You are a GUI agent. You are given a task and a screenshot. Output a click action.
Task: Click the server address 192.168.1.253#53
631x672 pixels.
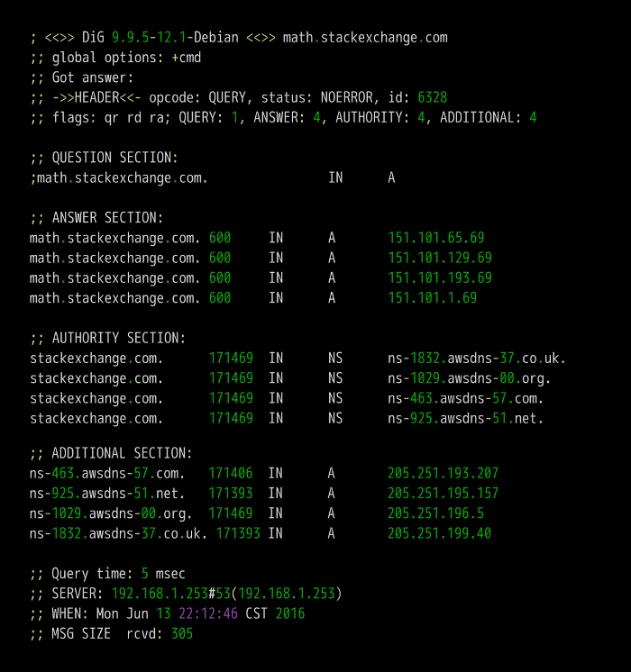[x=171, y=594]
